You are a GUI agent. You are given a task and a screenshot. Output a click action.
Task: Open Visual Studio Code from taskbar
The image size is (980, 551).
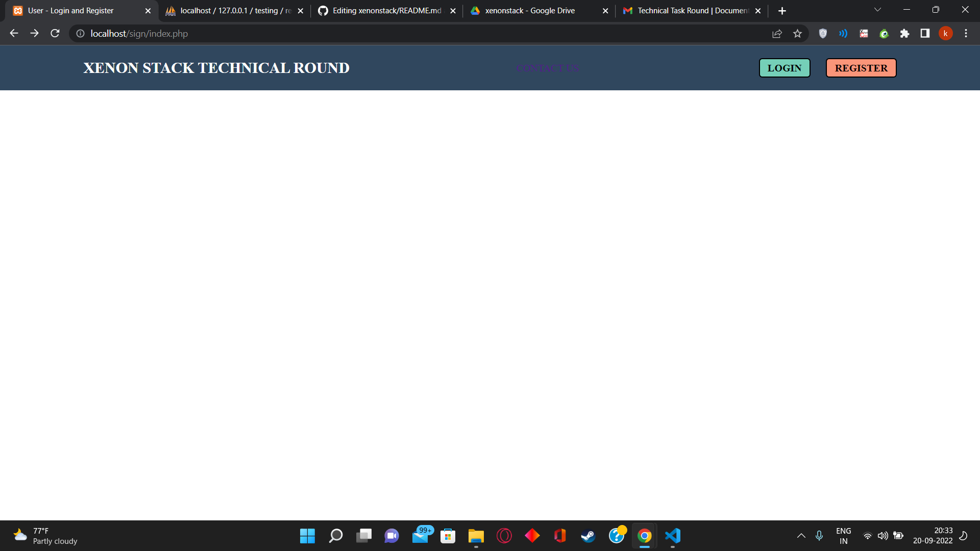point(673,536)
